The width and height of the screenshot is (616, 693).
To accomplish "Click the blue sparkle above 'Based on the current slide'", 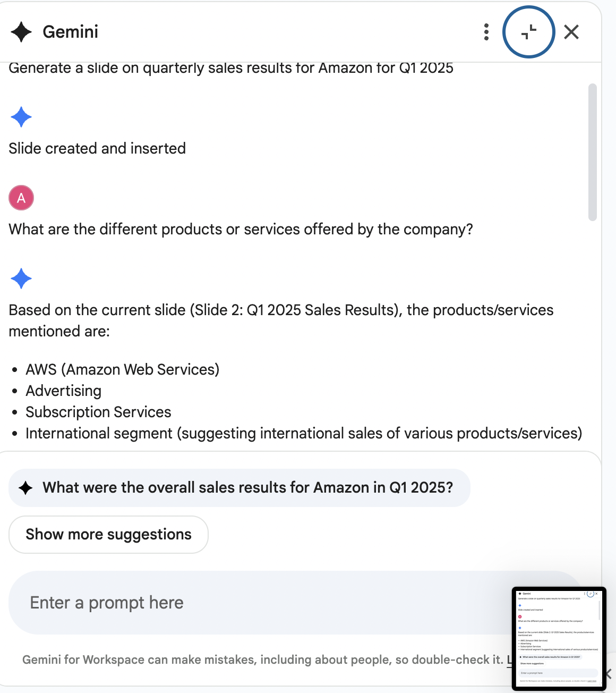I will coord(21,278).
